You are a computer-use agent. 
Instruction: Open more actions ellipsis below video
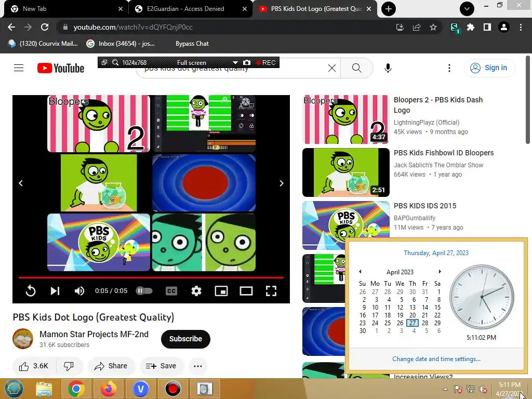point(198,366)
